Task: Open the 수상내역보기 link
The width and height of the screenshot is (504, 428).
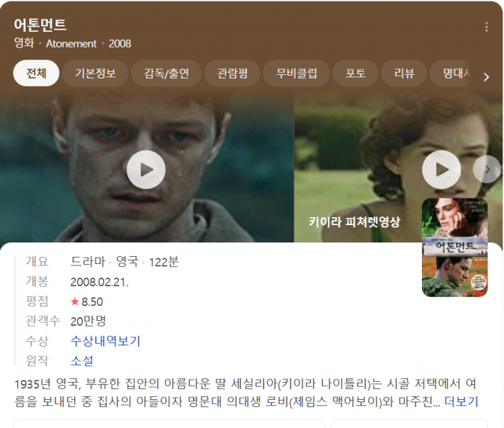Action: click(105, 341)
